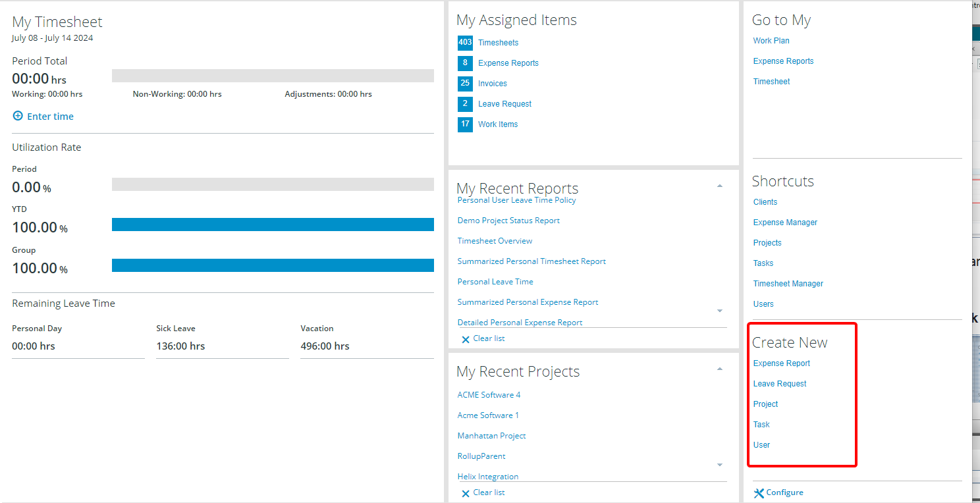The height and width of the screenshot is (503, 980).
Task: Open Work Plan under Go to My
Action: pyautogui.click(x=771, y=40)
